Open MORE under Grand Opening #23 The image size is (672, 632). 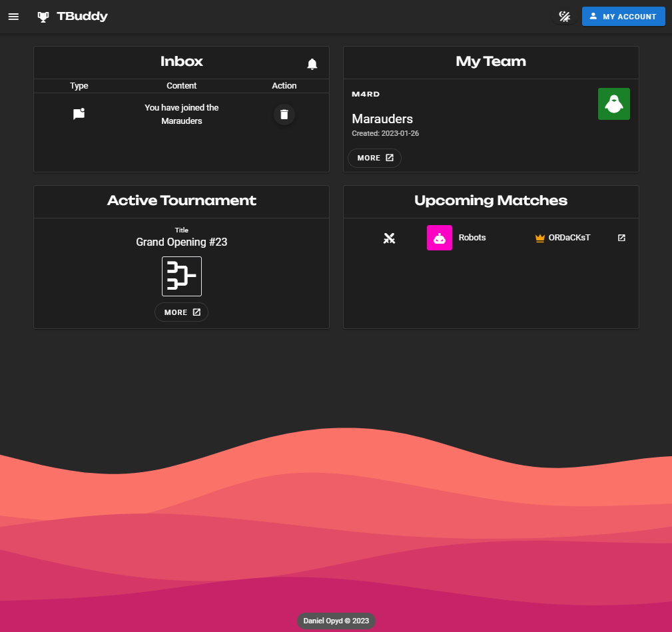(x=181, y=312)
